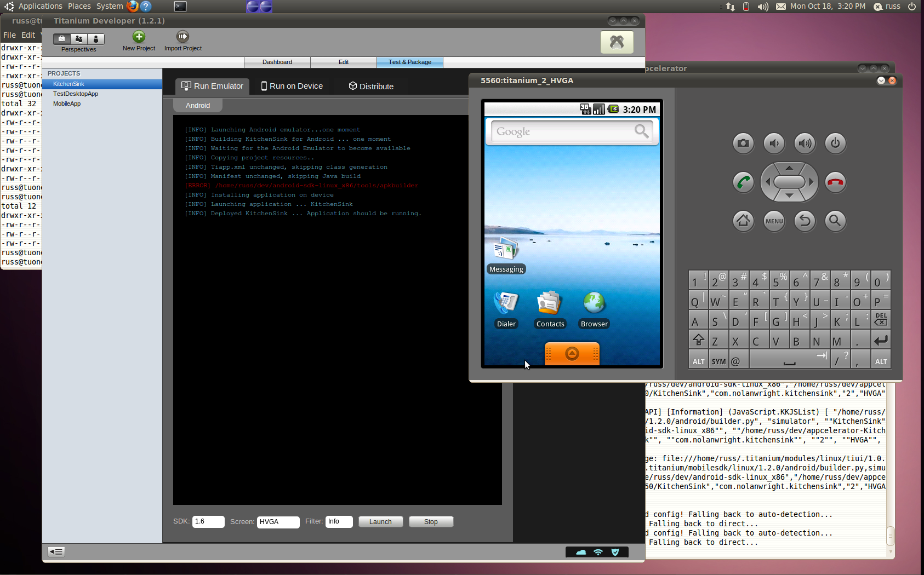The width and height of the screenshot is (924, 575).
Task: Select the Distribute tab
Action: coord(371,86)
